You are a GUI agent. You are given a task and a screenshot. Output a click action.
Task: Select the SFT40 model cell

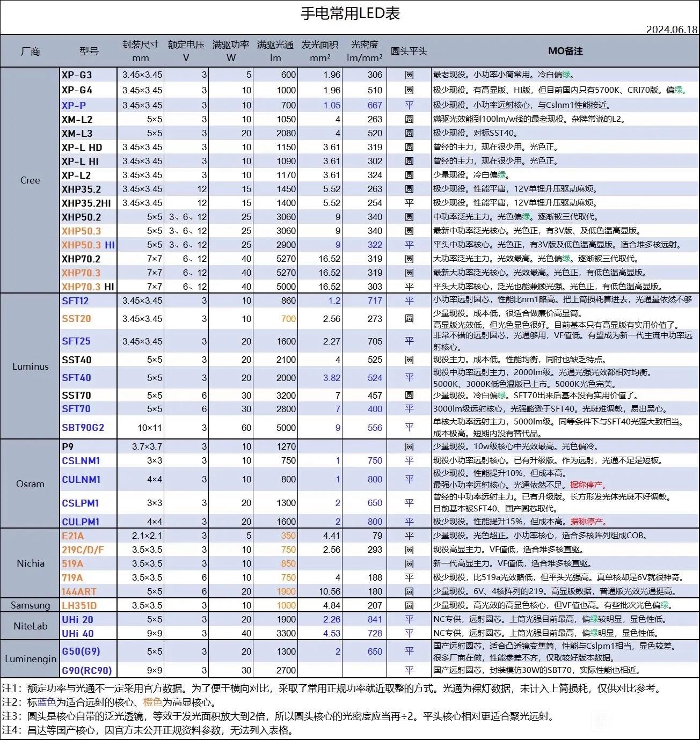[89, 378]
